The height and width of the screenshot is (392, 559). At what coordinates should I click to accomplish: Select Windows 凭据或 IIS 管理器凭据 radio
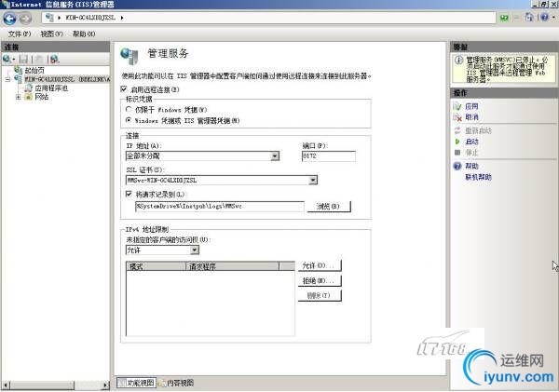129,120
